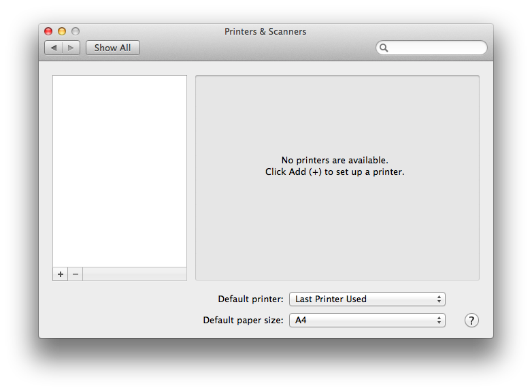This screenshot has height=392, width=532.
Task: Click the magnifying glass in the search field
Action: (x=384, y=48)
